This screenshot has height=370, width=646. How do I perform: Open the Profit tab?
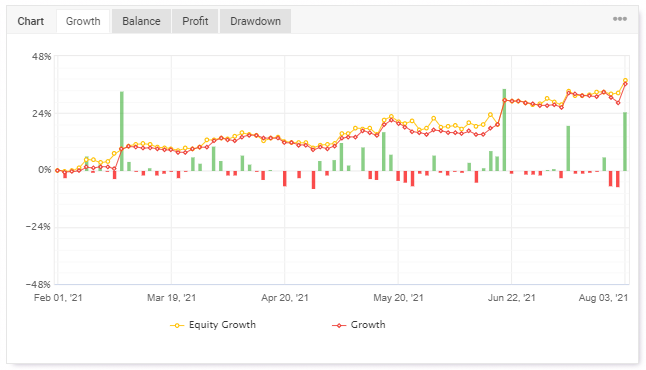coord(195,21)
